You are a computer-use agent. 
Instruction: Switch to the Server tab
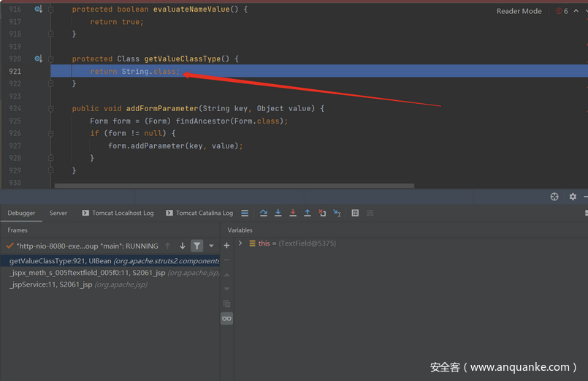[58, 213]
